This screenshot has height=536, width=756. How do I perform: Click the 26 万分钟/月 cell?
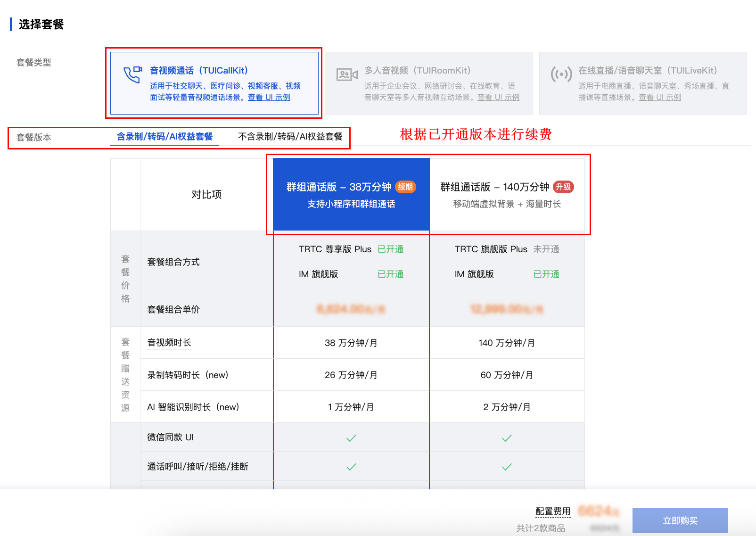(x=351, y=375)
